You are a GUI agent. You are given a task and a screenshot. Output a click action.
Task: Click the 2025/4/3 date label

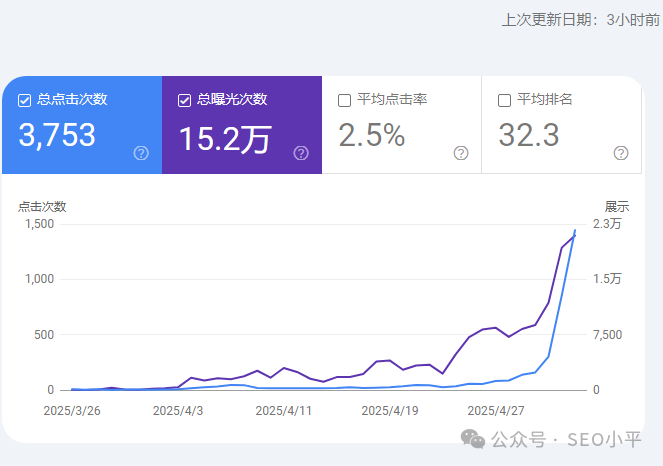click(178, 411)
